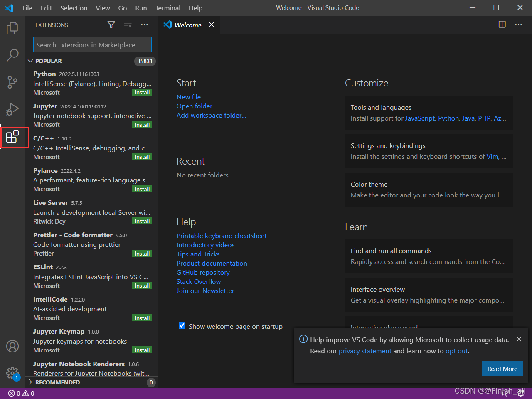Open the privacy statement link
This screenshot has height=399, width=532.
click(x=365, y=351)
